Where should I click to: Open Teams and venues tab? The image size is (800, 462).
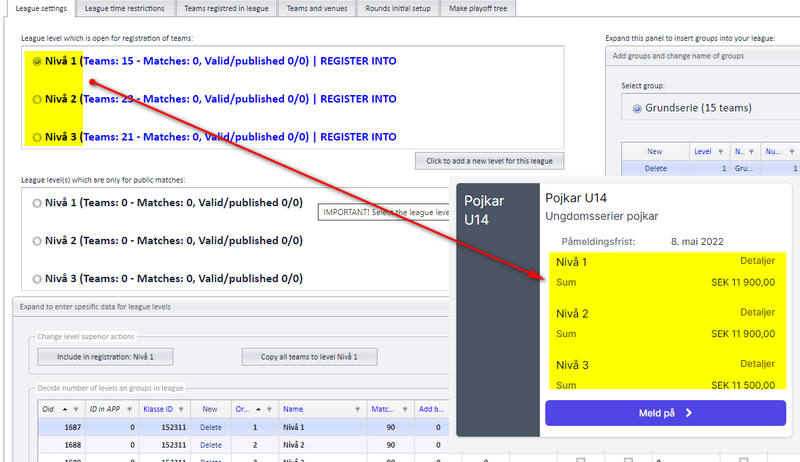click(x=317, y=9)
